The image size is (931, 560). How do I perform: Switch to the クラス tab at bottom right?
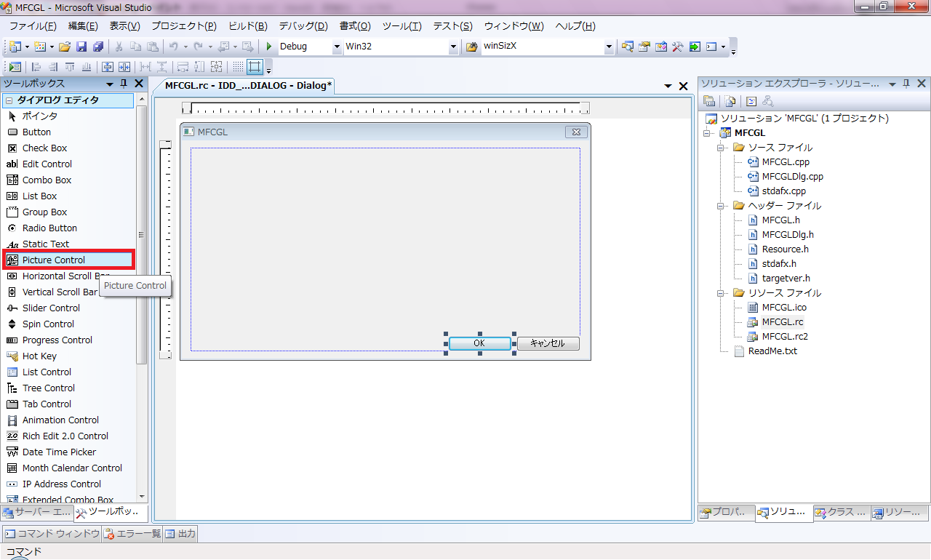point(841,513)
